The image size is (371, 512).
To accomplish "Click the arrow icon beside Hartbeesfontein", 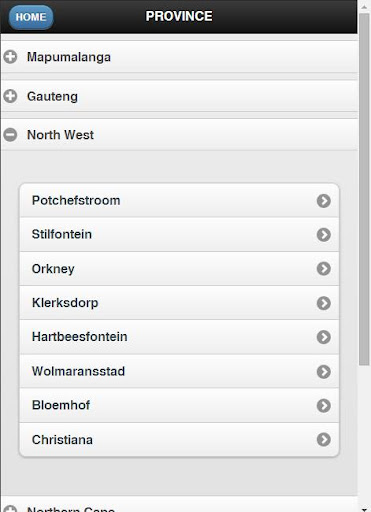I will [x=324, y=337].
